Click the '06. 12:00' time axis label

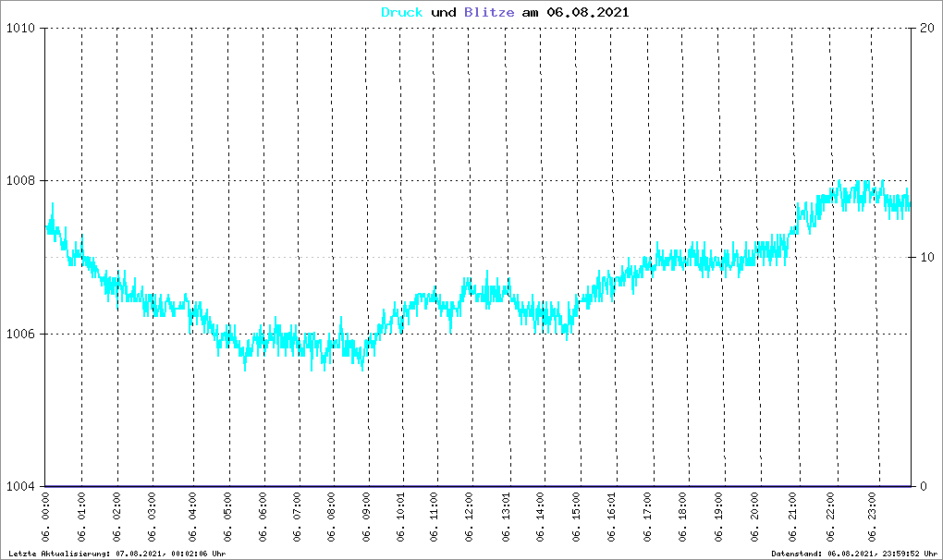(469, 517)
